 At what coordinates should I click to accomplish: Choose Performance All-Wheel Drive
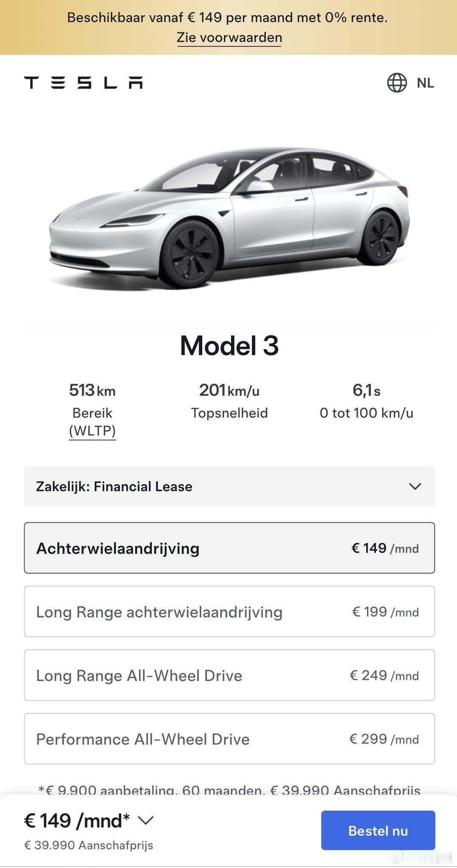click(x=229, y=739)
